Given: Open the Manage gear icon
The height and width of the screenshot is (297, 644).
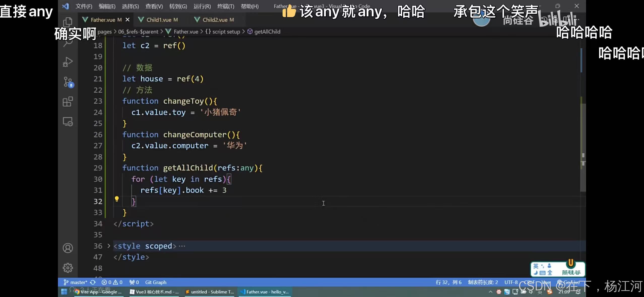Looking at the screenshot, I should (68, 268).
